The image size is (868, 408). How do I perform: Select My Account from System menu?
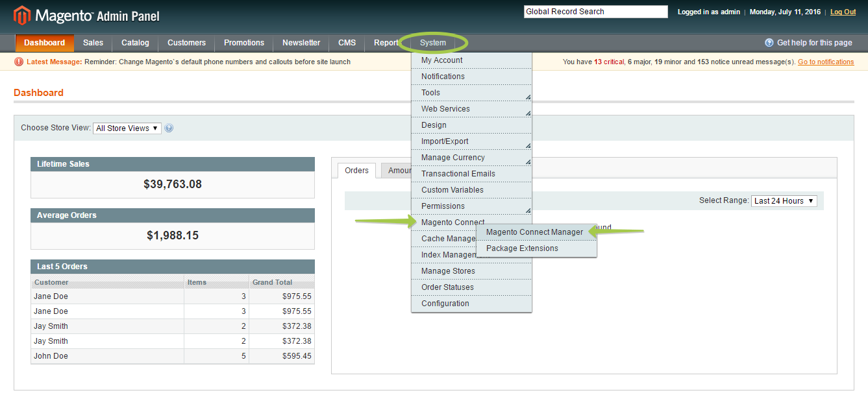pyautogui.click(x=471, y=60)
